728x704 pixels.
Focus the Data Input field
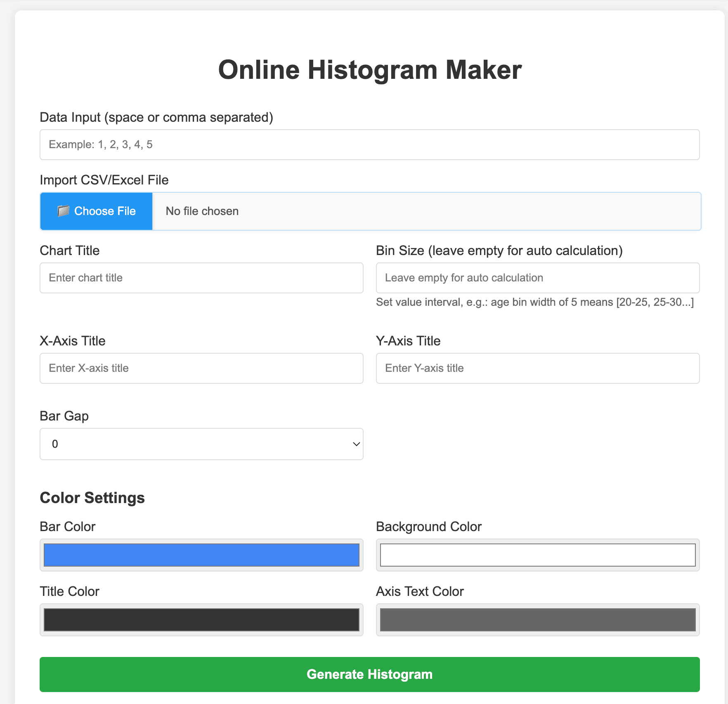(x=369, y=144)
